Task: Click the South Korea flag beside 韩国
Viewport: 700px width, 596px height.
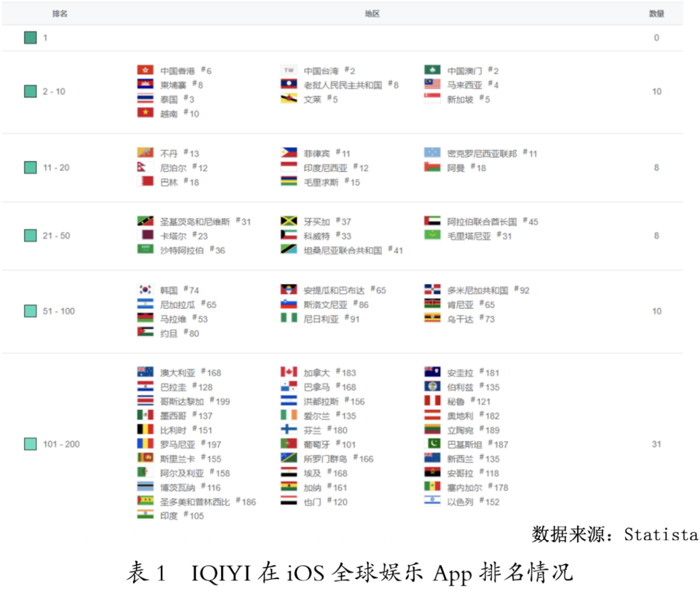Action: pos(145,290)
